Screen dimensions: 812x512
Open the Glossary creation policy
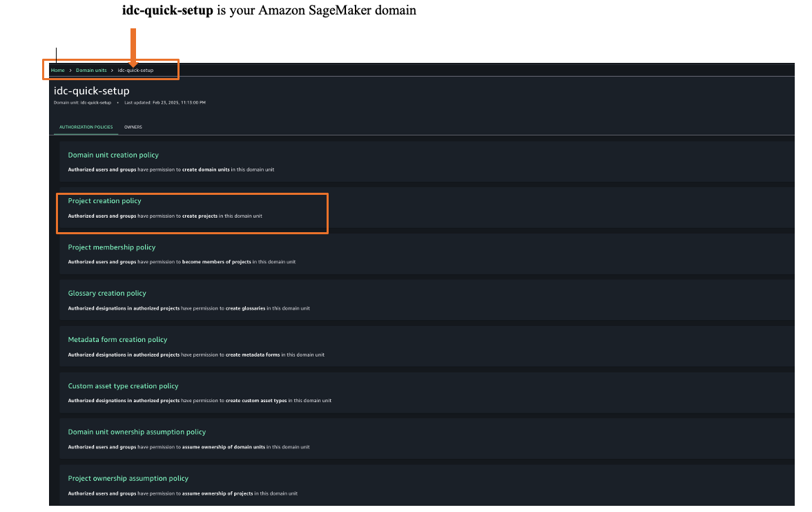pos(107,293)
